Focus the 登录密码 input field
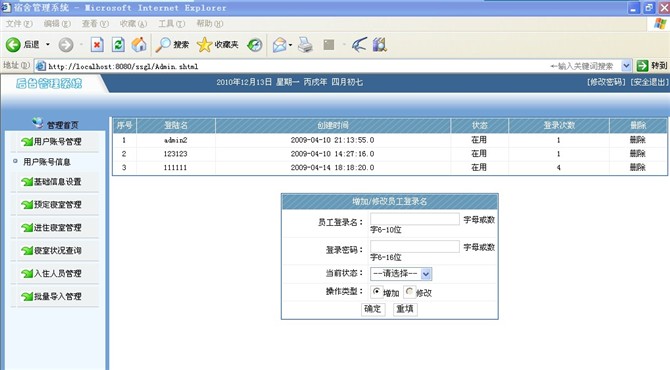The height and width of the screenshot is (370, 670). pyautogui.click(x=415, y=247)
